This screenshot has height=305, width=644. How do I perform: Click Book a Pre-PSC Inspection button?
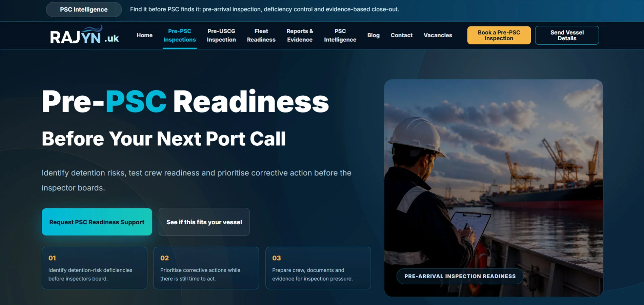pyautogui.click(x=499, y=35)
